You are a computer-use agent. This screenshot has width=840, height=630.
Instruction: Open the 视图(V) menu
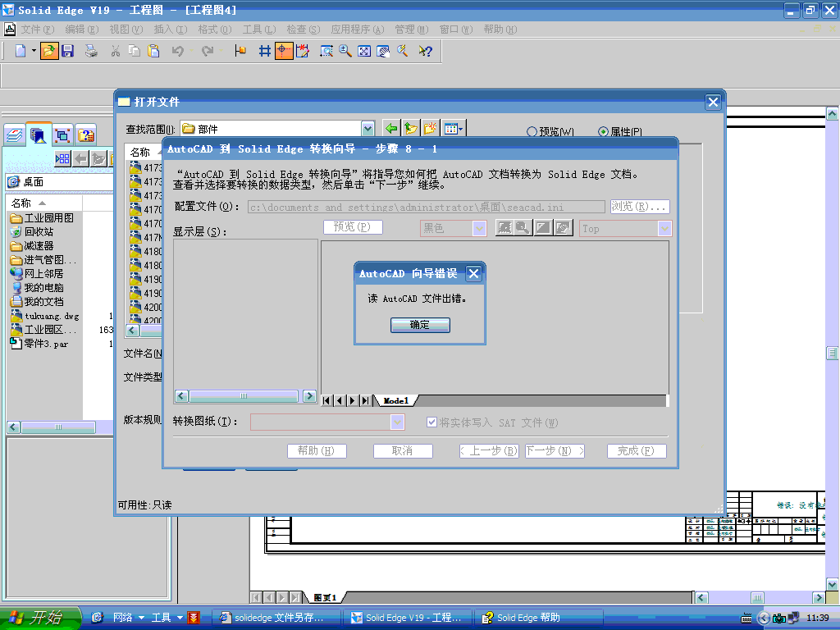[126, 29]
